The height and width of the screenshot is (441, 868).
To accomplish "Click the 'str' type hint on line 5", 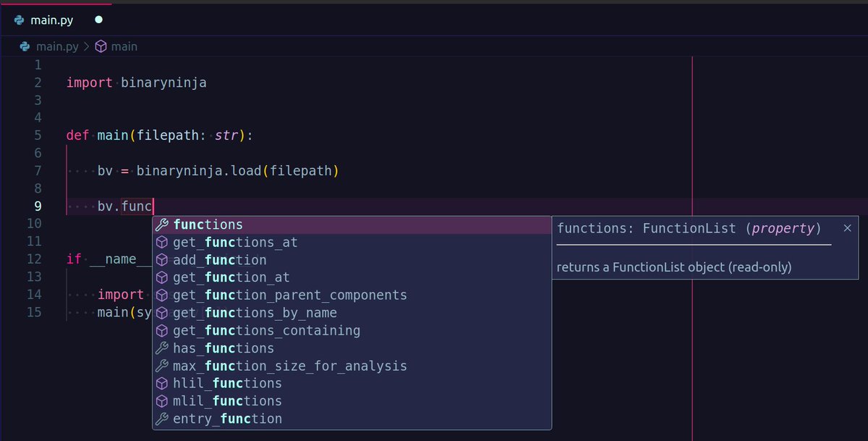I will click(226, 135).
